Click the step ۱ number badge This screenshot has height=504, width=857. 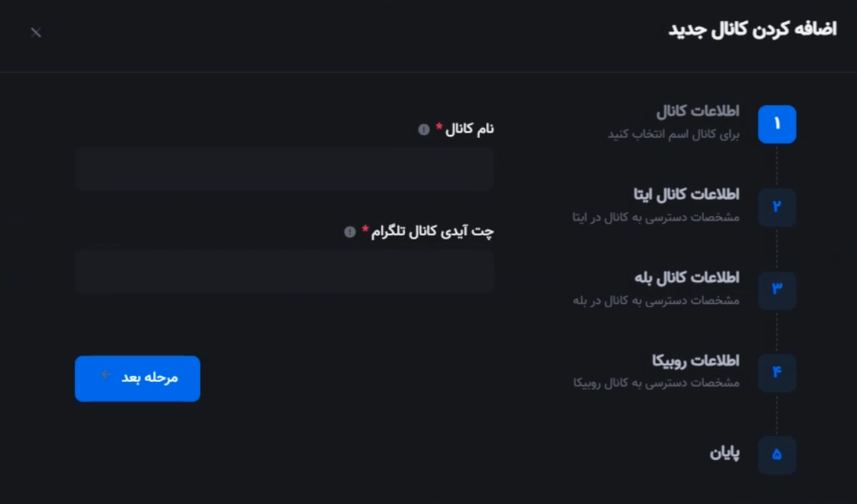coord(777,124)
